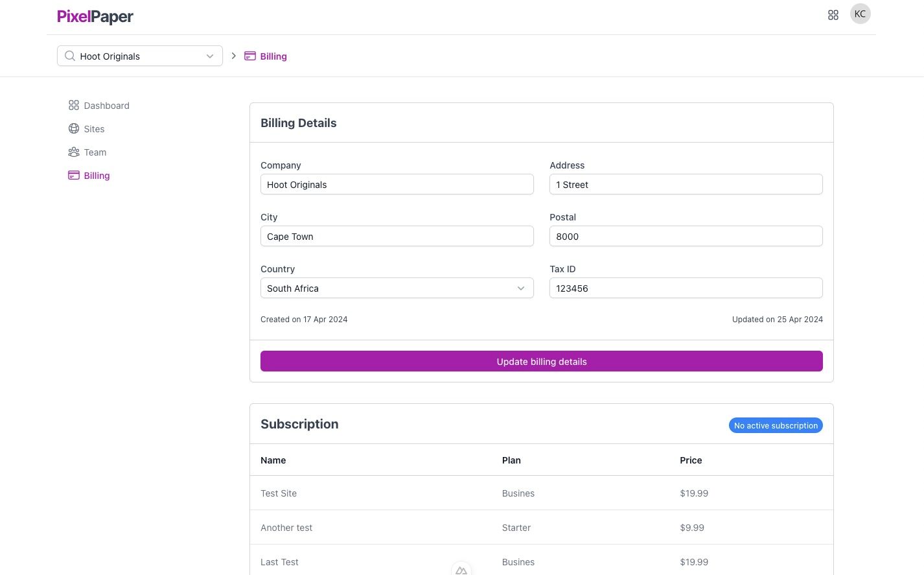This screenshot has height=575, width=924.
Task: Click the search magnifier icon
Action: click(70, 56)
